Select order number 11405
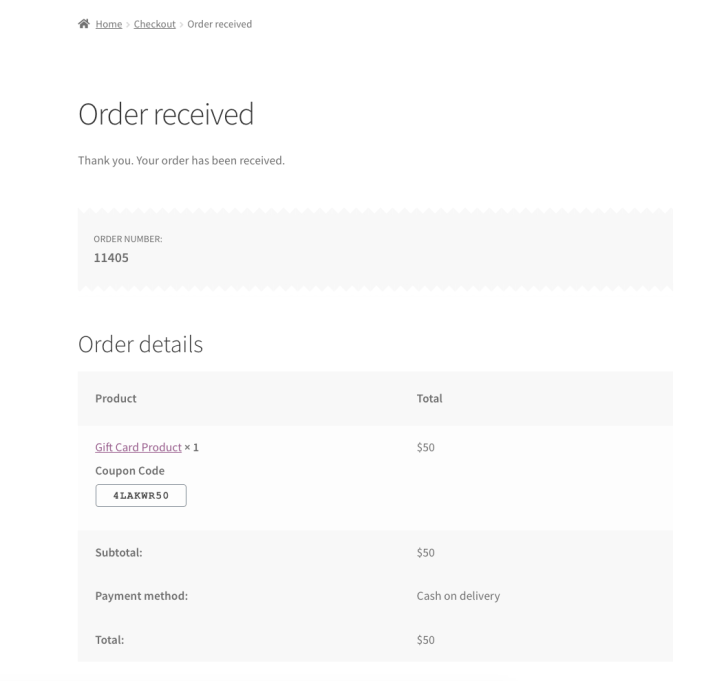Screen dimensions: 704x681 tap(111, 257)
